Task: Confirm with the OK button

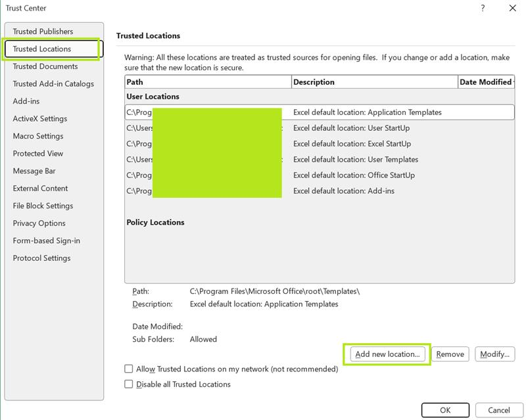Action: point(445,410)
